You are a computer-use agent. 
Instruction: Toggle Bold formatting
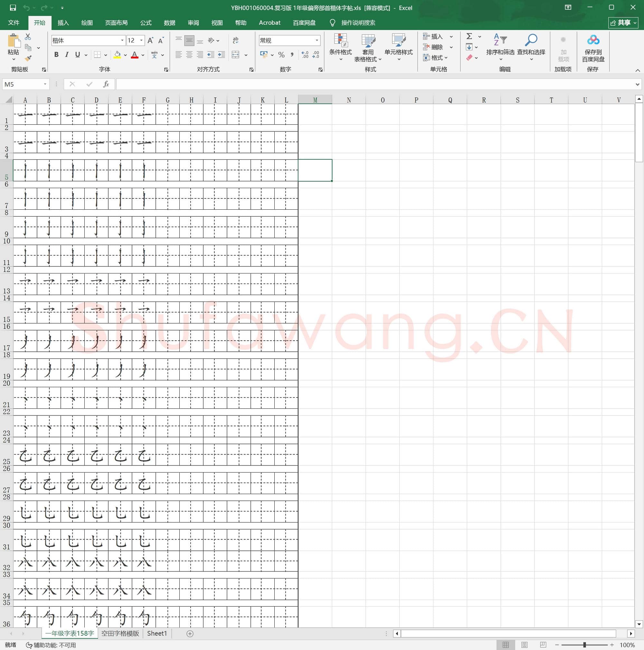coord(56,54)
